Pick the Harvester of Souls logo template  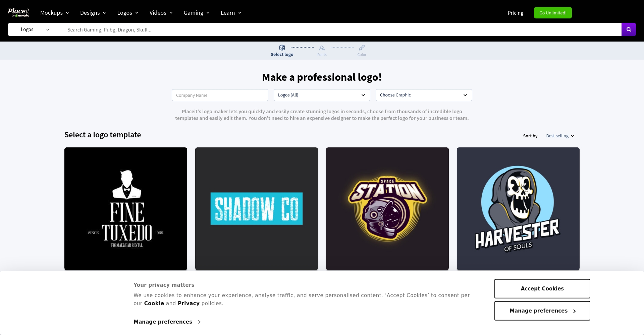click(x=518, y=209)
